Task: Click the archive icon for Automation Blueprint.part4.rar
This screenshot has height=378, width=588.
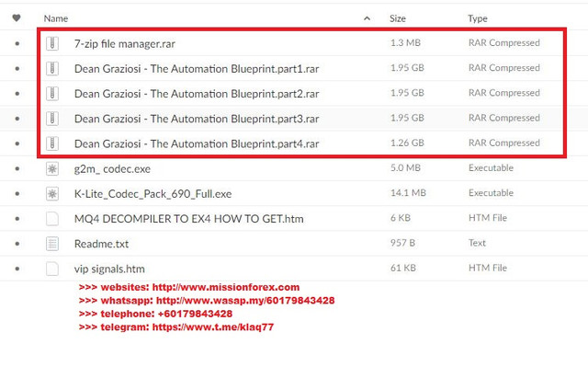Action: tap(52, 143)
